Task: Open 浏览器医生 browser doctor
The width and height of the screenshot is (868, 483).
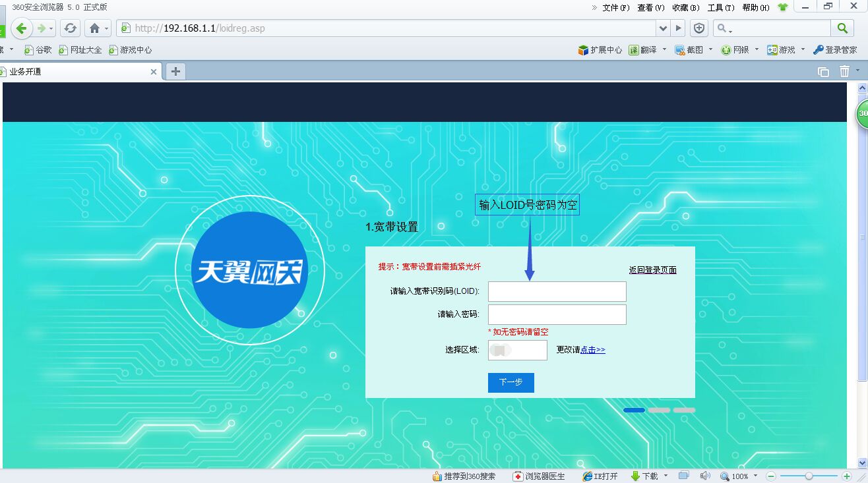Action: click(x=539, y=476)
